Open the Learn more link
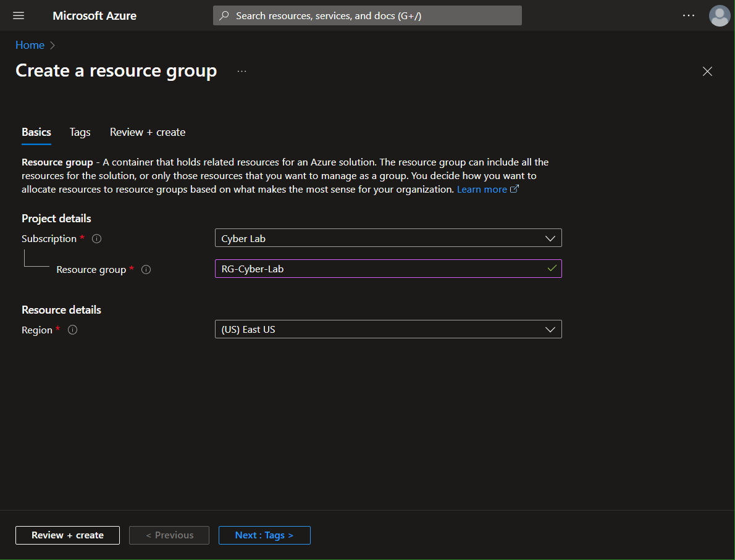Image resolution: width=735 pixels, height=560 pixels. click(x=482, y=190)
